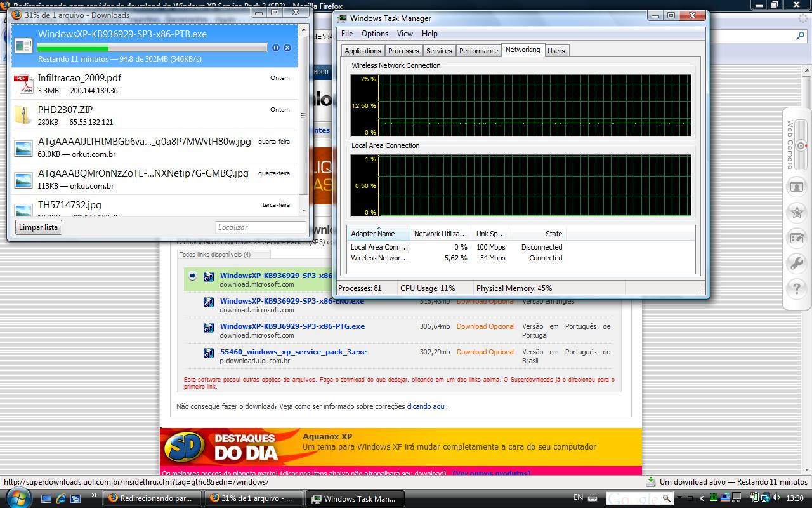Select the Local Area Connection adapter row

coord(457,247)
